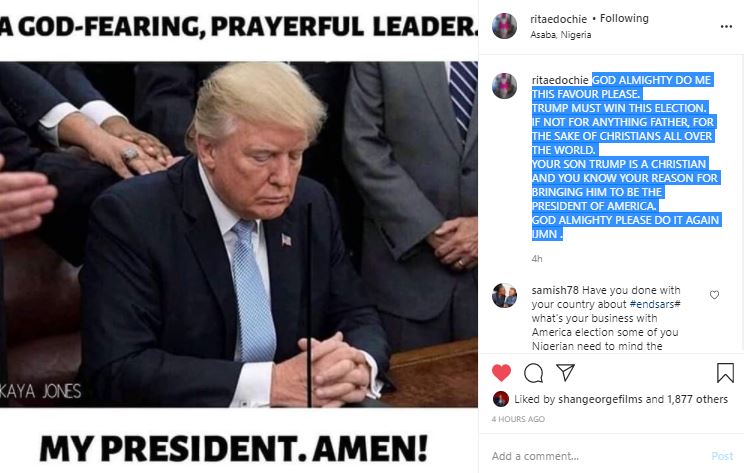
Task: Click the small liker avatar by Liked by
Action: point(501,399)
